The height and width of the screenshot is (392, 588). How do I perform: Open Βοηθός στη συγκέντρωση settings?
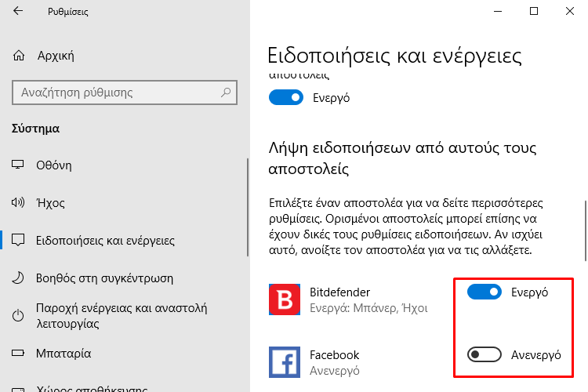tap(124, 278)
